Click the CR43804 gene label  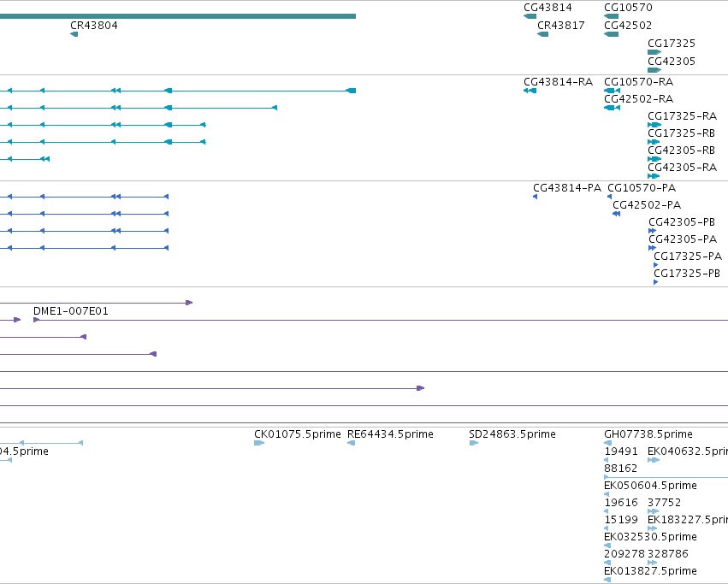point(94,25)
